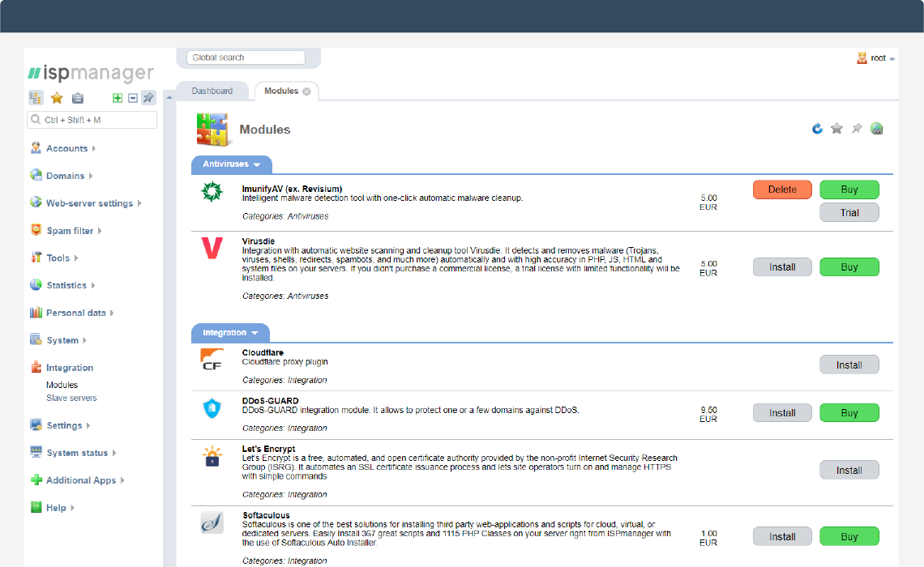This screenshot has height=567, width=924.
Task: Expand the System menu
Action: pos(58,340)
